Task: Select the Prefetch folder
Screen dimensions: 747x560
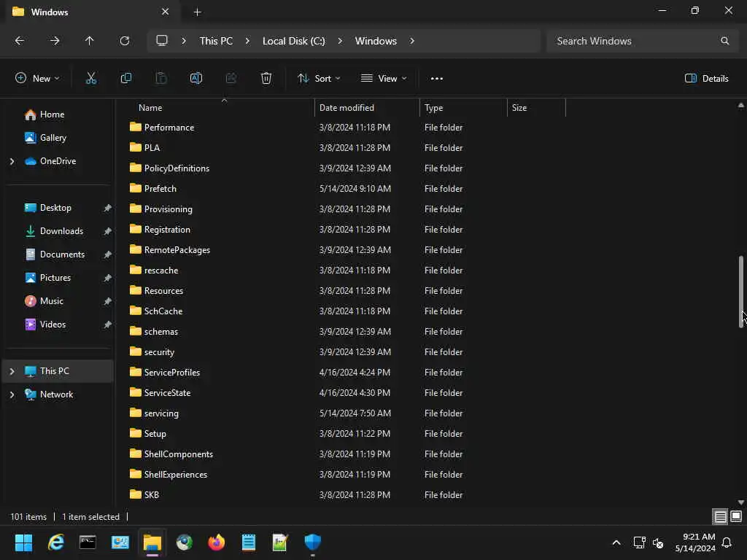Action: (x=160, y=189)
